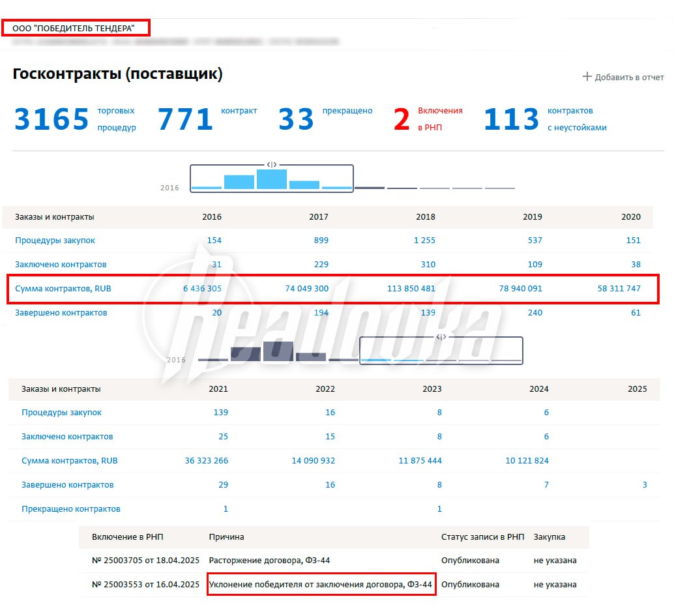Open РНП record № 25003705 от 18.04.2025

coord(145,561)
